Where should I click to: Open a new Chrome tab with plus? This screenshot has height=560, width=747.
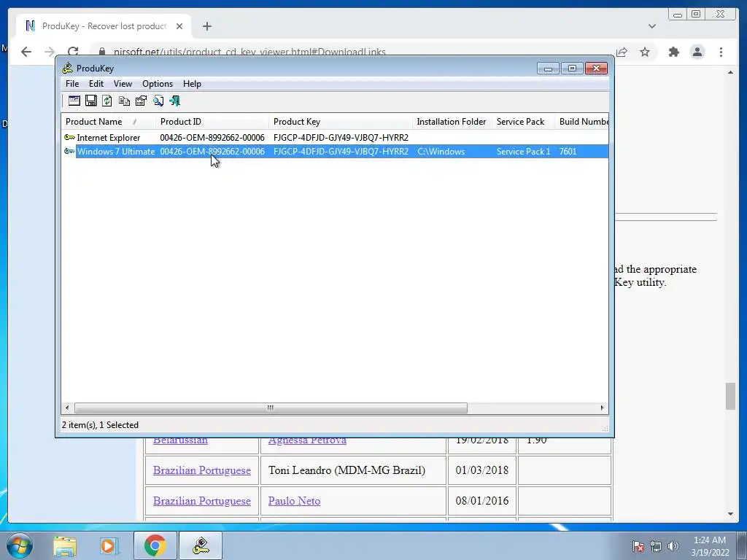[206, 26]
